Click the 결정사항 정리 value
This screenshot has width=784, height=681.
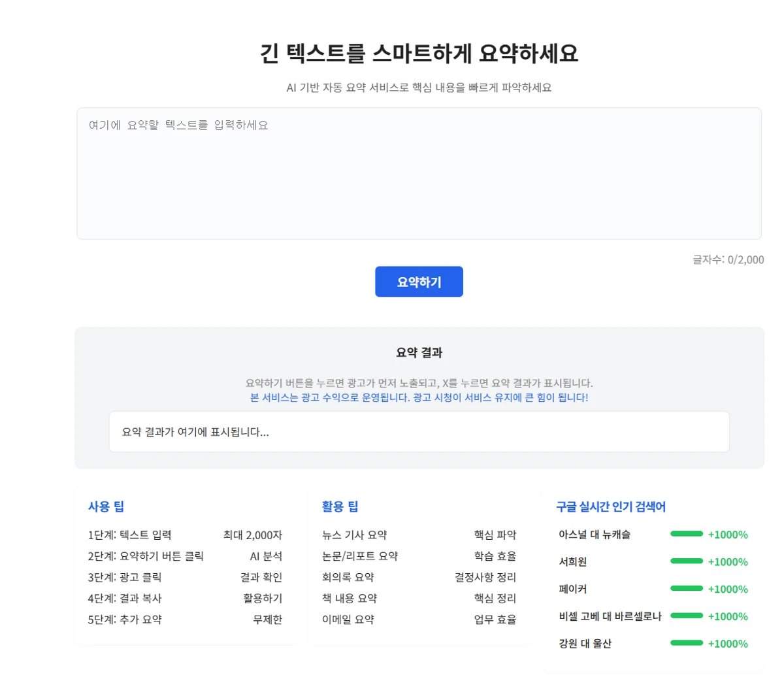(485, 577)
